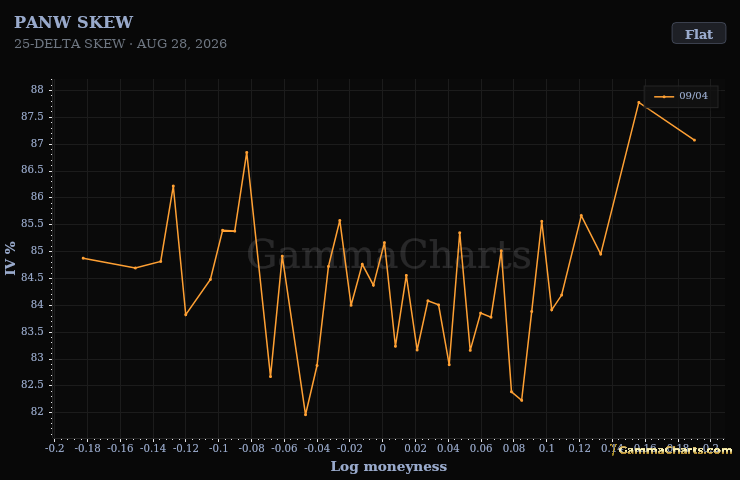This screenshot has height=480, width=740.
Task: Click the x-axis label 0
Action: [x=383, y=448]
